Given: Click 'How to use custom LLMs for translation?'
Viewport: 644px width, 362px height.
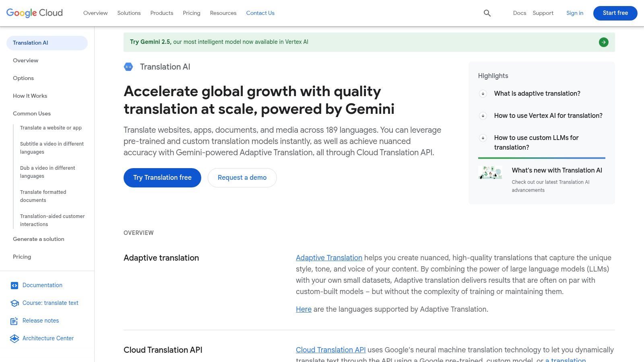Looking at the screenshot, I should coord(537,143).
